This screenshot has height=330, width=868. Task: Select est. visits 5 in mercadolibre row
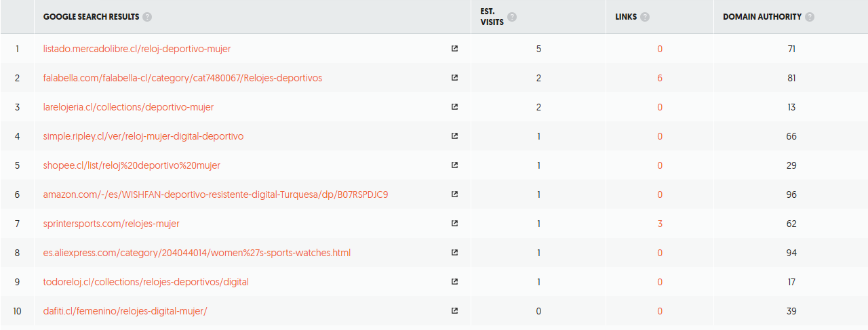pos(538,49)
